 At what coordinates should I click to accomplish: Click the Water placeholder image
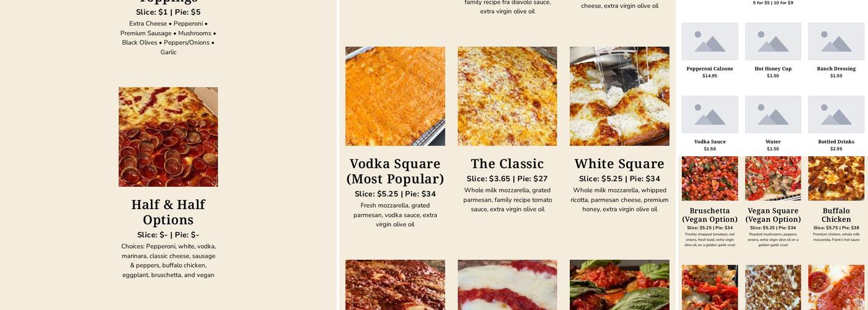[x=773, y=114]
